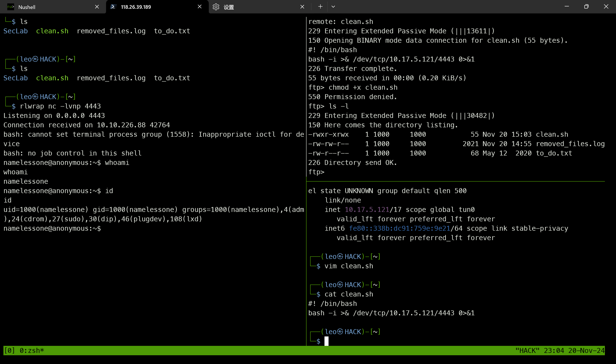Click the PowerShell icon on 118.26.39.189 tab
The height and width of the screenshot is (364, 616).
pyautogui.click(x=113, y=7)
